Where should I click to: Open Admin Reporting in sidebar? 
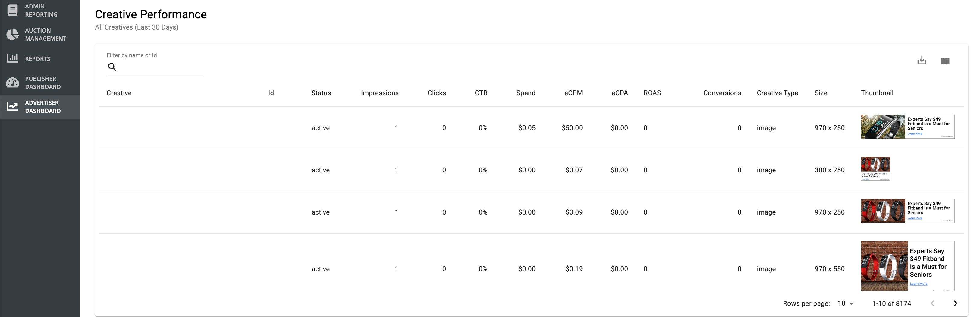click(x=39, y=10)
